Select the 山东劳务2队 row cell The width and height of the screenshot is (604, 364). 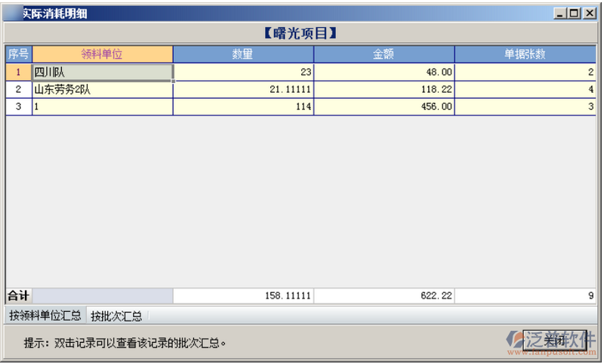103,89
